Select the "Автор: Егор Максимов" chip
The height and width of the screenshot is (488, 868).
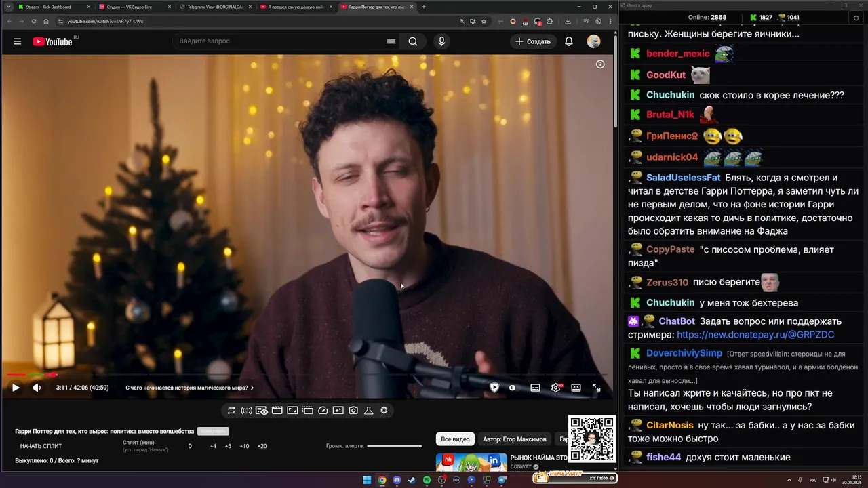515,439
